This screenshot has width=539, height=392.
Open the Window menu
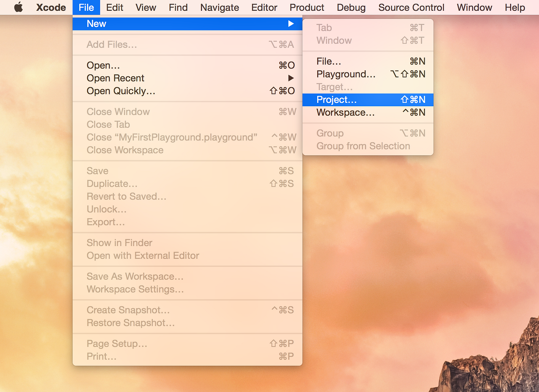point(474,7)
